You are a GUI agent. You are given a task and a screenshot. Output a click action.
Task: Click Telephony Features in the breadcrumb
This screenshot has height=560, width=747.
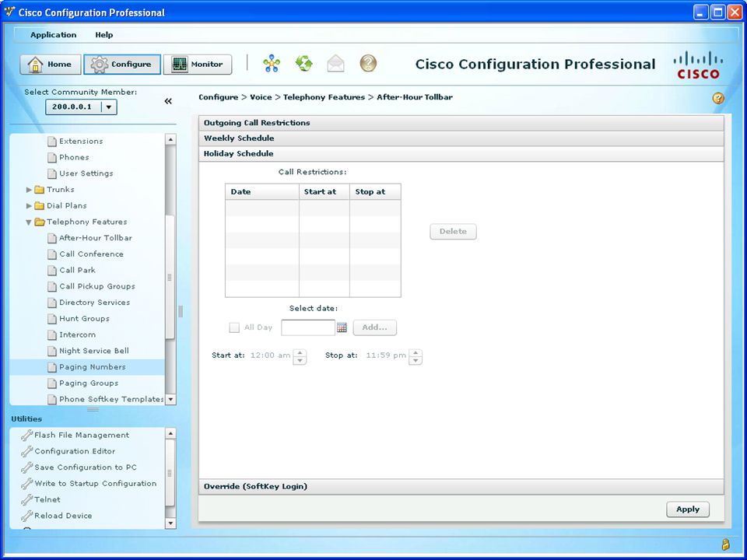[324, 97]
